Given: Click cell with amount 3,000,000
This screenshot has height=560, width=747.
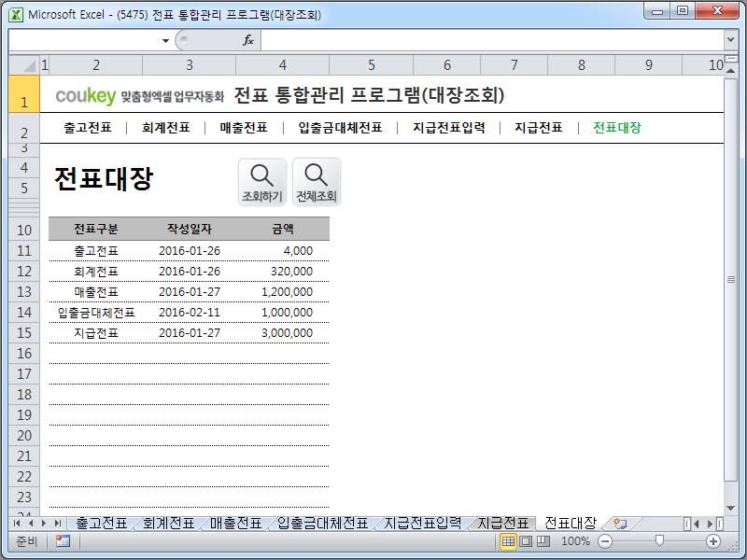Looking at the screenshot, I should coord(283,333).
